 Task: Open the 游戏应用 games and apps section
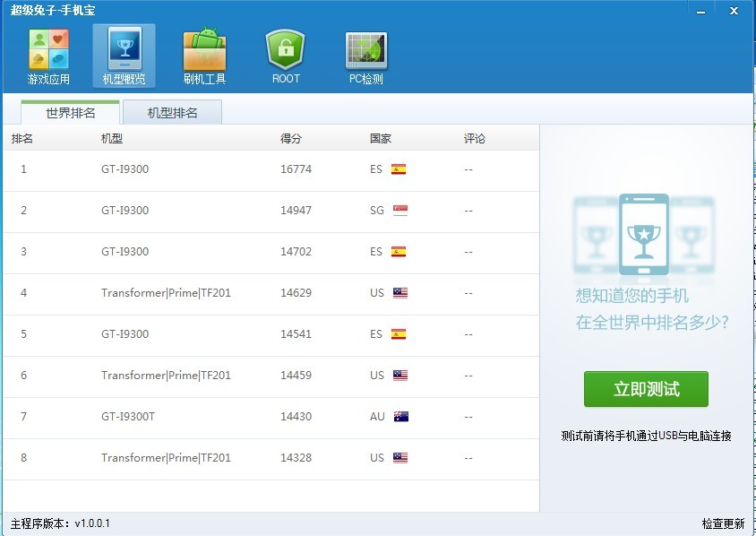[48, 56]
